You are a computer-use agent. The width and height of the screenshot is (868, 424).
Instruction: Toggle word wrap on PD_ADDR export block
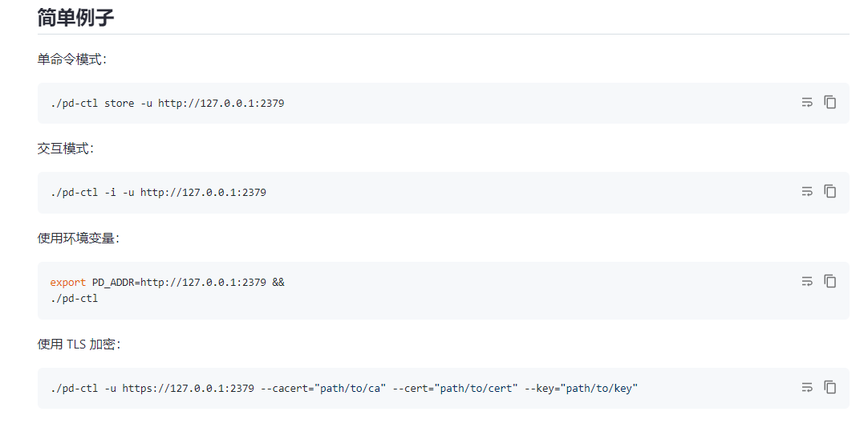click(x=807, y=281)
